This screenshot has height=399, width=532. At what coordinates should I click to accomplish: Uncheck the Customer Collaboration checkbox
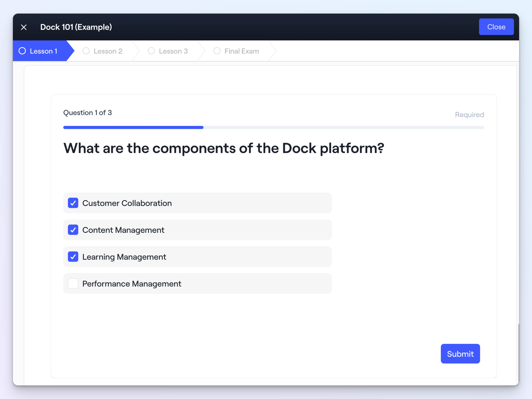click(73, 203)
